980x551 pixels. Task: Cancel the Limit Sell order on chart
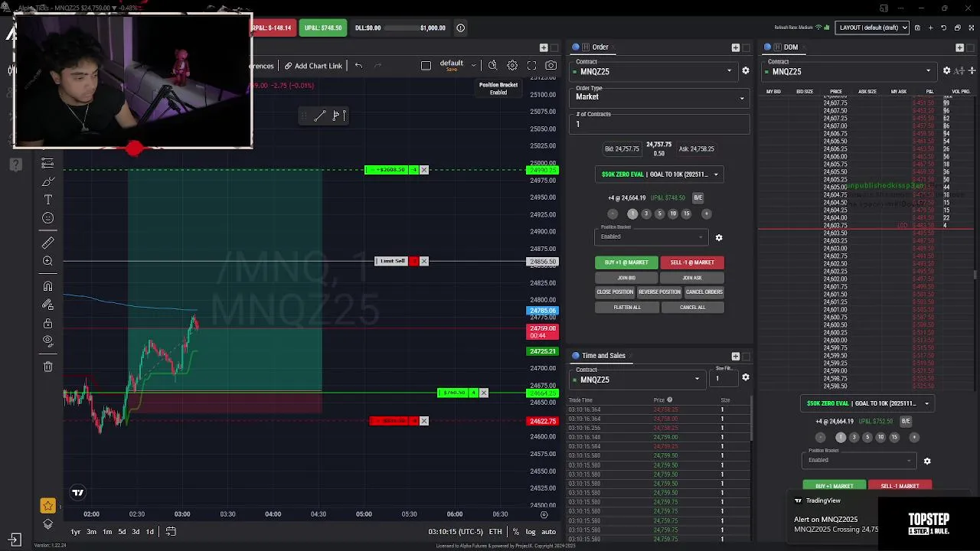423,262
